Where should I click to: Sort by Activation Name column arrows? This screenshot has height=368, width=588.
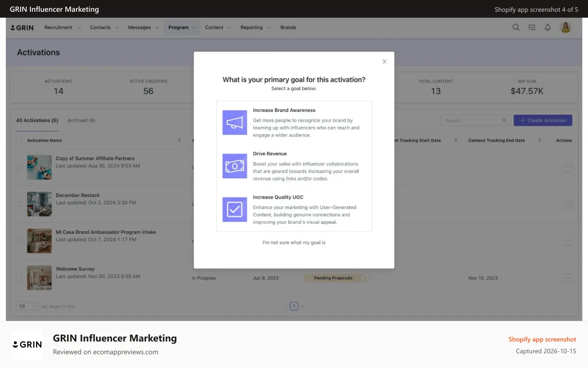tap(179, 140)
